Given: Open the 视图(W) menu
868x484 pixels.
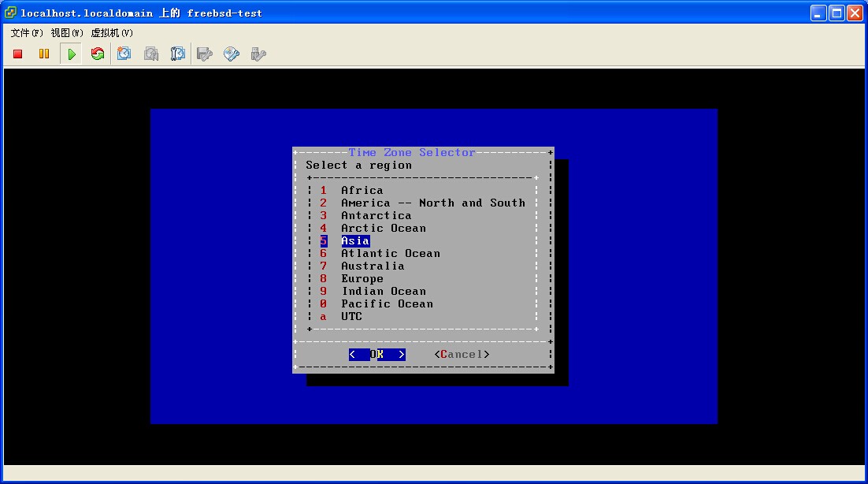Looking at the screenshot, I should [67, 33].
